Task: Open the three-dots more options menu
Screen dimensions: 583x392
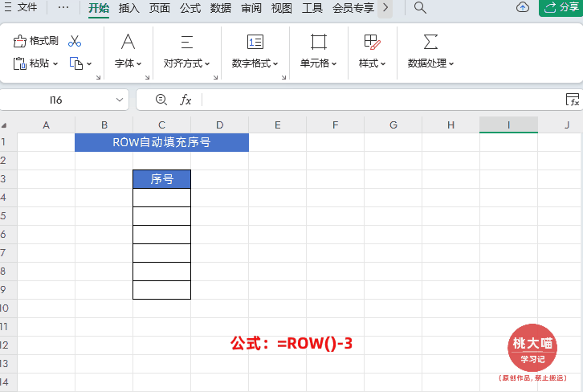Action: pyautogui.click(x=63, y=7)
